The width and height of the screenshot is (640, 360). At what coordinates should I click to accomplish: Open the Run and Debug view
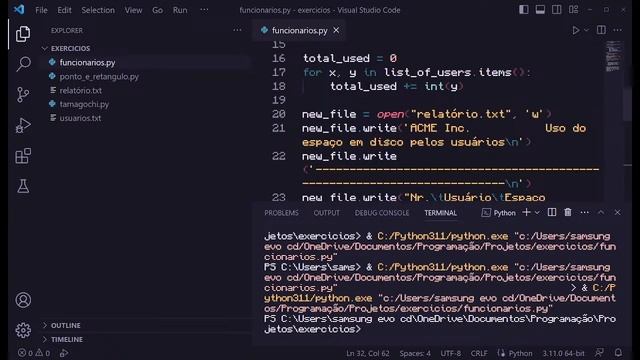[23, 125]
